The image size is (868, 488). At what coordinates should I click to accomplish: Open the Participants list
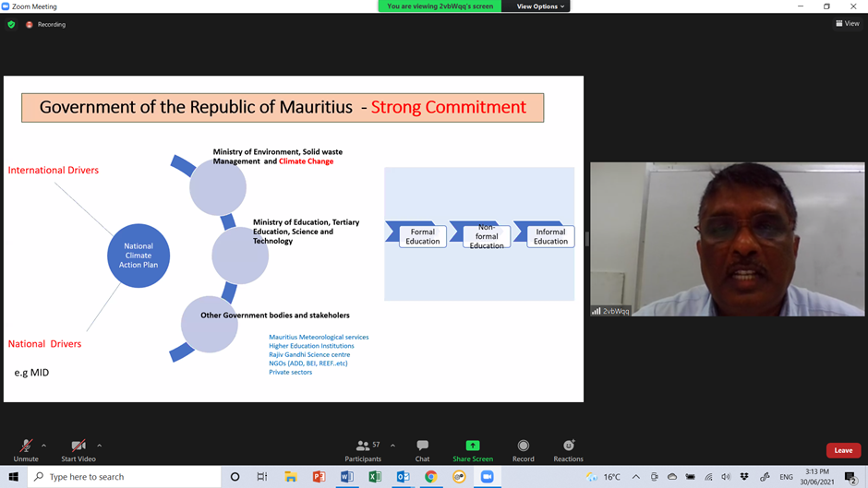click(363, 449)
